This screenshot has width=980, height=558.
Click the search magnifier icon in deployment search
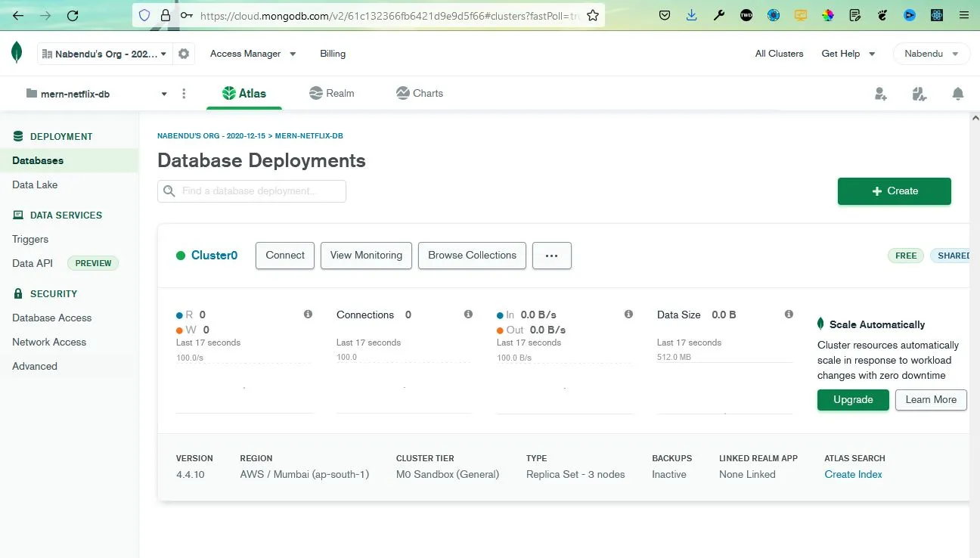point(169,191)
